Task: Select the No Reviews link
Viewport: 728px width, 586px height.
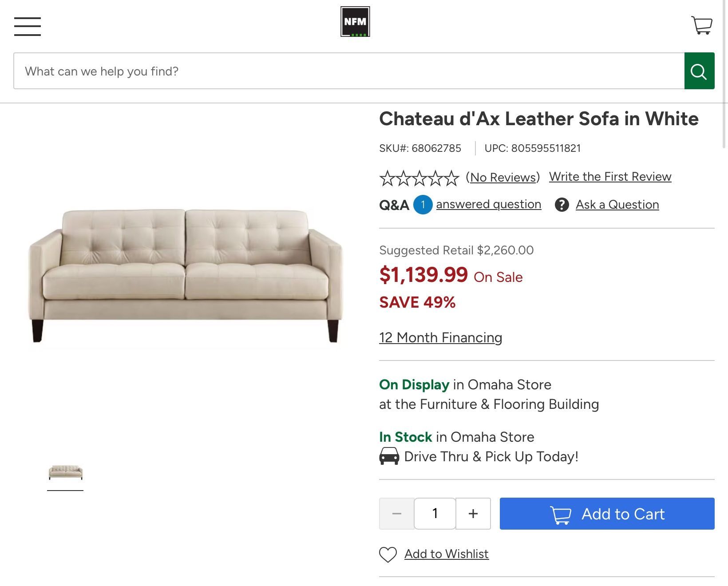Action: coord(502,177)
